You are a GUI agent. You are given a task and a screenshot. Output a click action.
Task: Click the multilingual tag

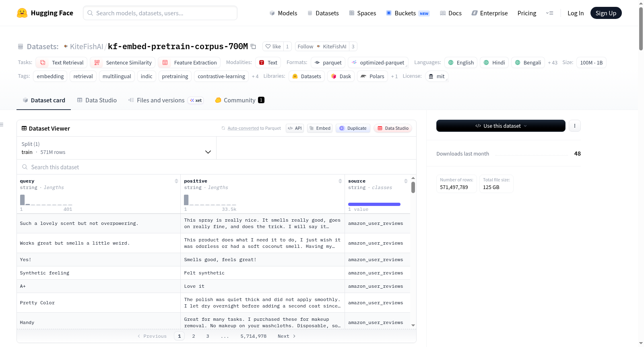point(117,76)
